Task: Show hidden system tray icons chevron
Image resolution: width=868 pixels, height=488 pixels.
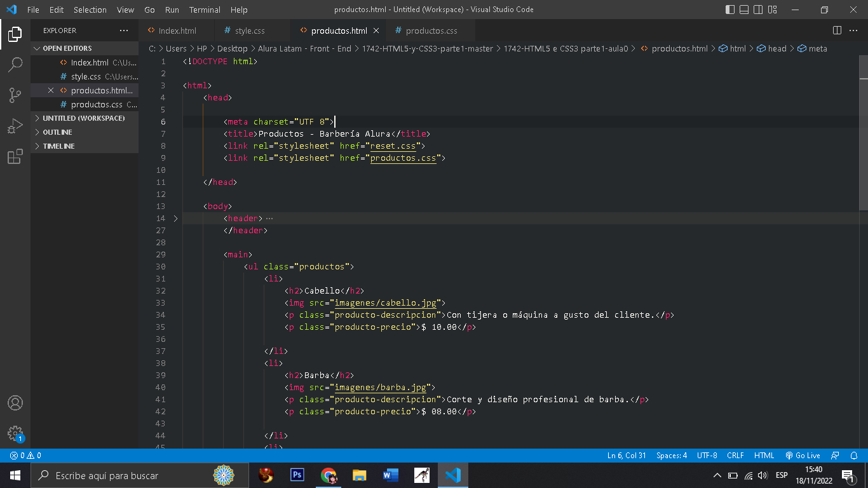Action: [717, 475]
